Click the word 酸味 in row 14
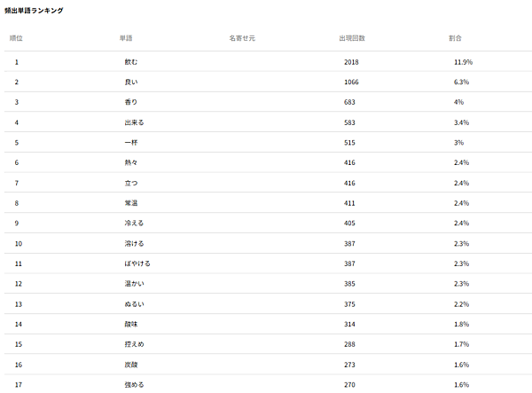The width and height of the screenshot is (532, 393). tap(131, 324)
